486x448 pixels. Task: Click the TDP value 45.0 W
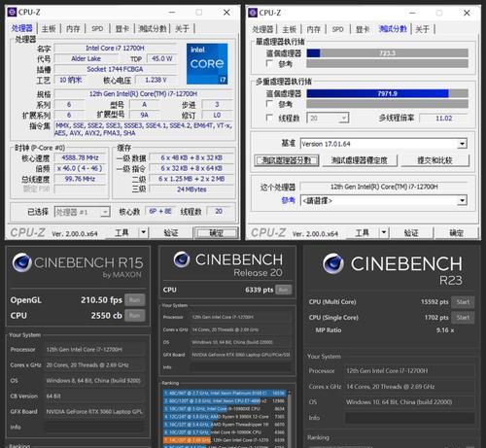tap(161, 58)
